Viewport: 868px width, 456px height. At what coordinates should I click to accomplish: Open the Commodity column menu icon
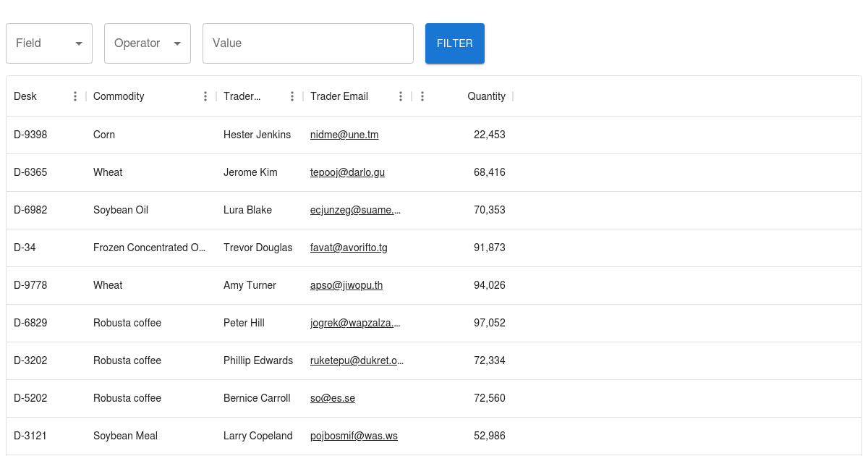click(205, 96)
